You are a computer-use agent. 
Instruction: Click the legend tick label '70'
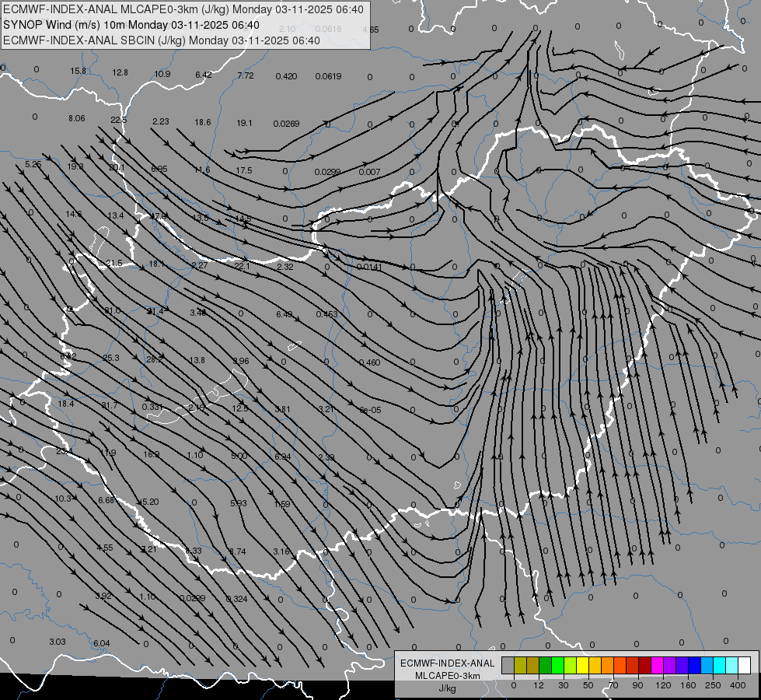coord(613,685)
